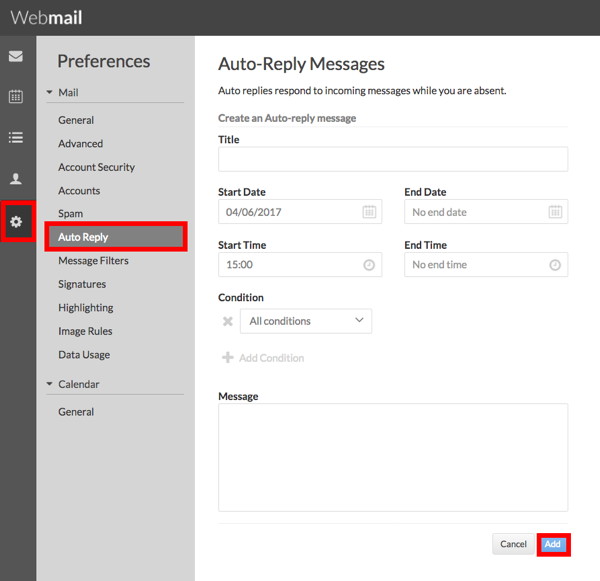This screenshot has height=581, width=600.
Task: Open Signatures preferences
Action: point(82,284)
